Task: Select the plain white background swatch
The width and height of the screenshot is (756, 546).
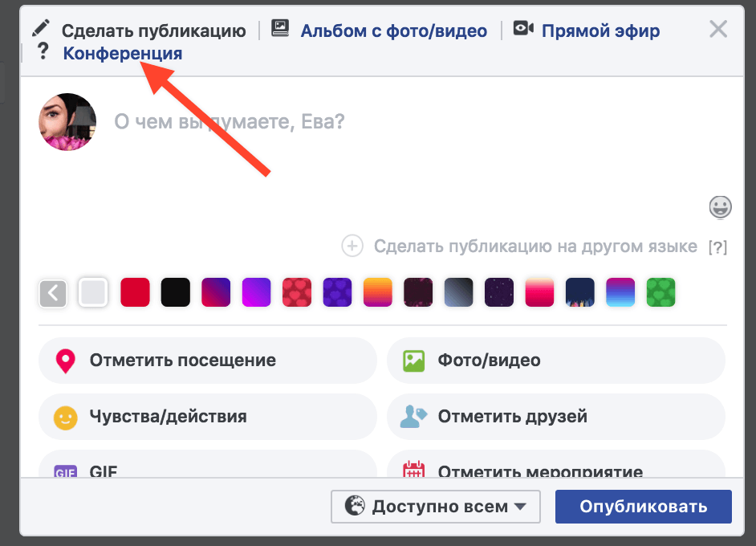Action: tap(93, 291)
